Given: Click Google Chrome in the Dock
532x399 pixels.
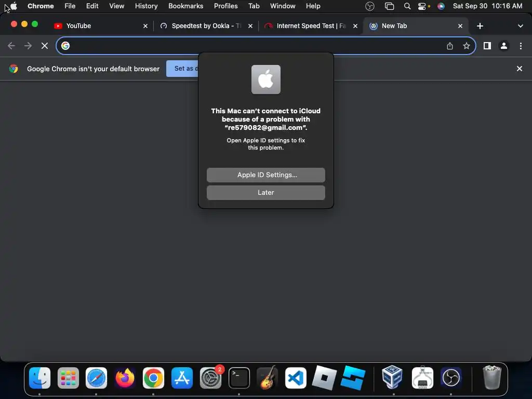Looking at the screenshot, I should pos(153,378).
